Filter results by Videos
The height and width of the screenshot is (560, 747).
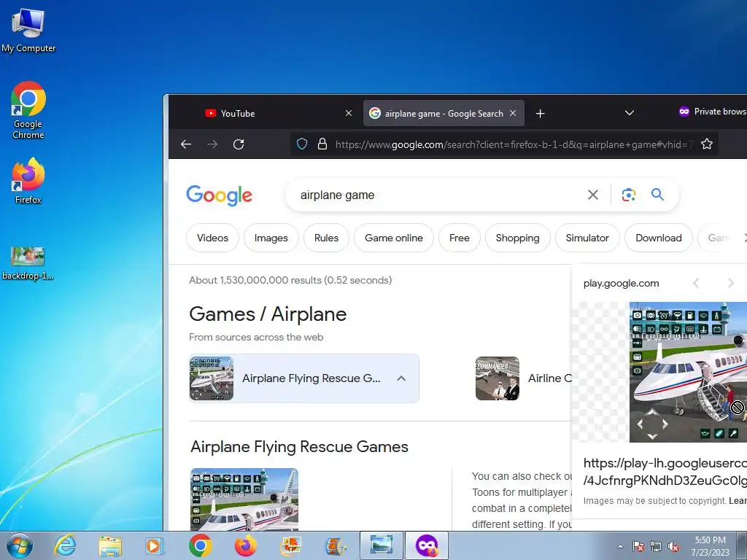click(x=212, y=238)
